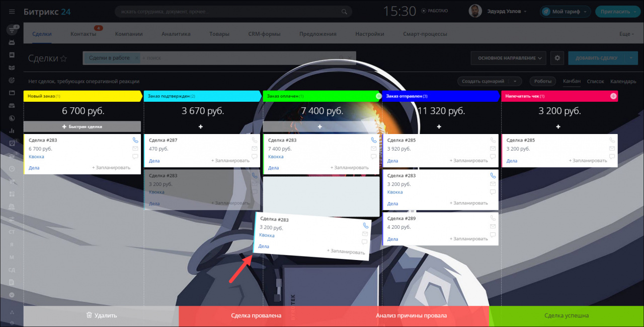The image size is (644, 327).
Task: Switch to the Календарь view
Action: [623, 81]
